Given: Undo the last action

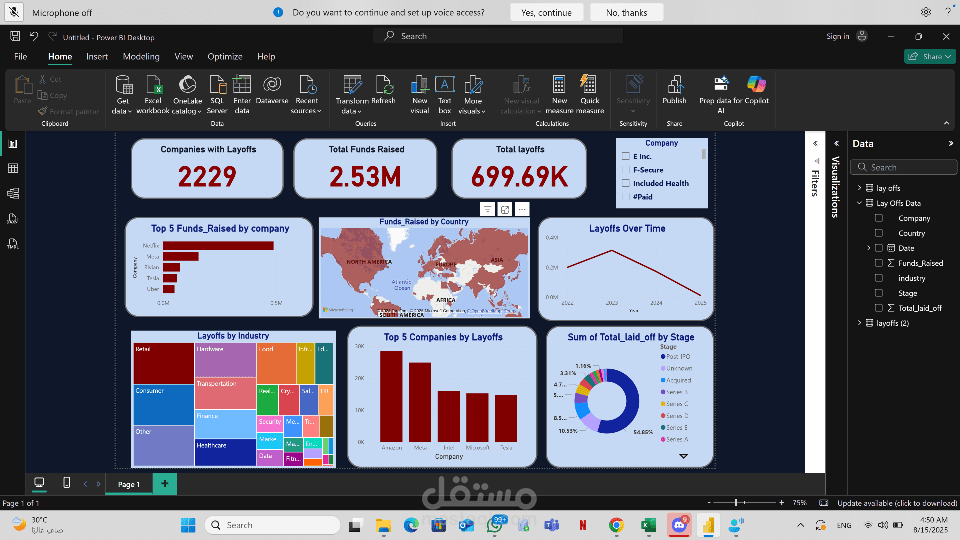Looking at the screenshot, I should click(x=34, y=36).
